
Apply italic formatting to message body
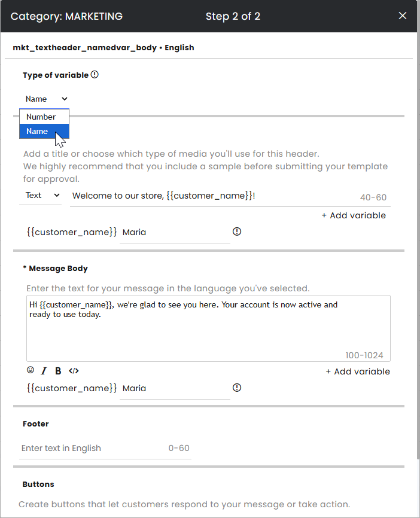click(x=44, y=371)
